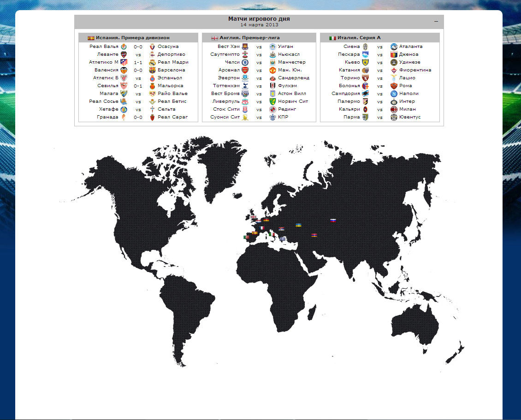Open the Малага team link
This screenshot has height=420, width=521.
tap(109, 94)
